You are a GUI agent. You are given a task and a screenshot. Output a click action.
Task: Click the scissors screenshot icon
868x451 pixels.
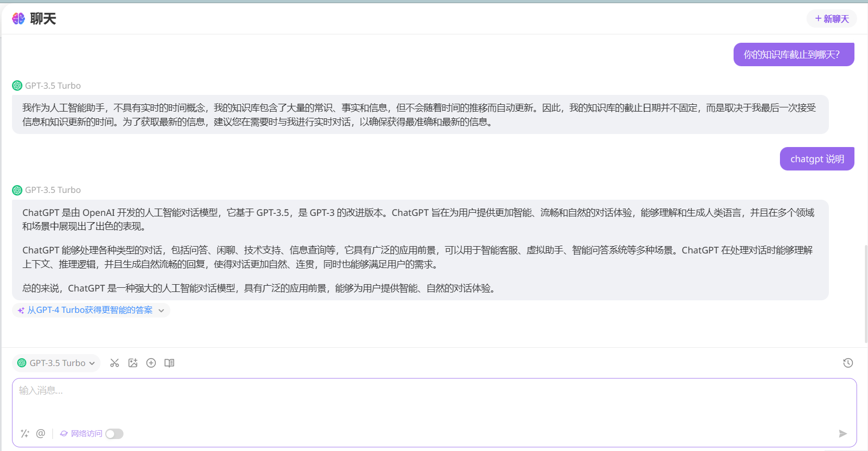coord(115,363)
